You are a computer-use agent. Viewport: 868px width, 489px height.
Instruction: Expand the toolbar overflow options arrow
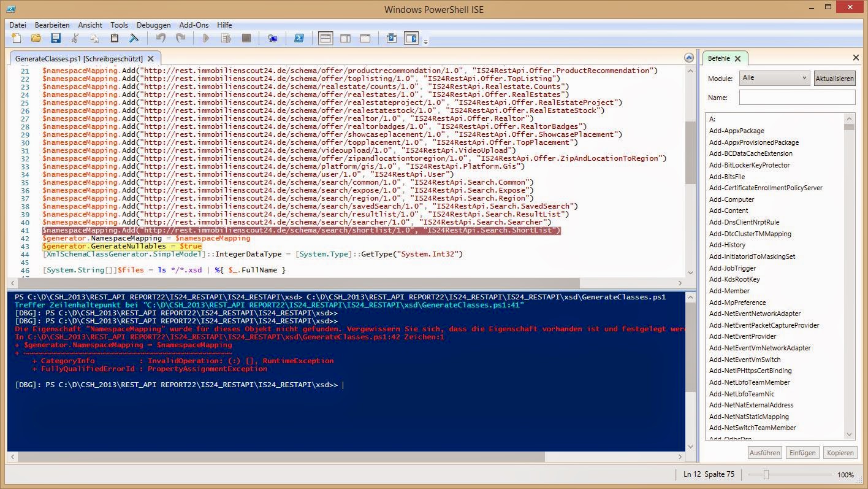(425, 42)
